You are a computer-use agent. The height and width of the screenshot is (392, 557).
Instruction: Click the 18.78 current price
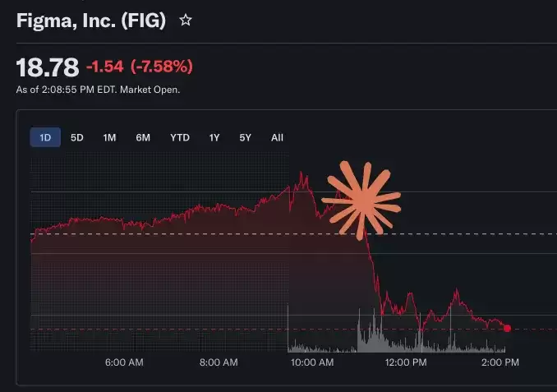[48, 66]
